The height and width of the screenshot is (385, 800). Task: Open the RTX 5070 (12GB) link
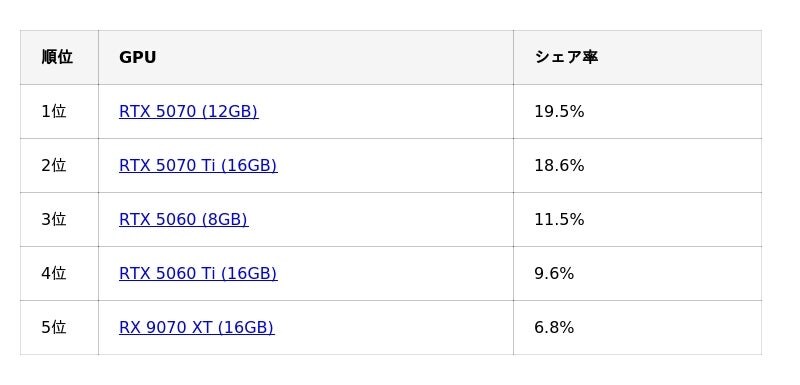point(188,111)
